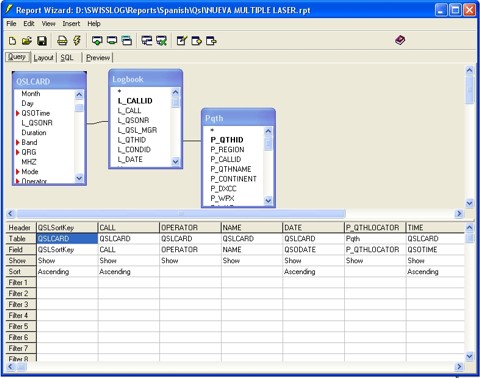The height and width of the screenshot is (378, 480).
Task: Click the remove table icon with green X
Action: point(161,41)
